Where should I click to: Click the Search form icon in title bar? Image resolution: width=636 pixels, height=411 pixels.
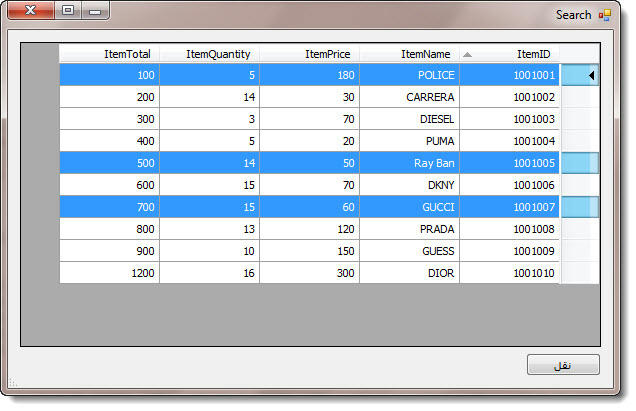pyautogui.click(x=605, y=15)
